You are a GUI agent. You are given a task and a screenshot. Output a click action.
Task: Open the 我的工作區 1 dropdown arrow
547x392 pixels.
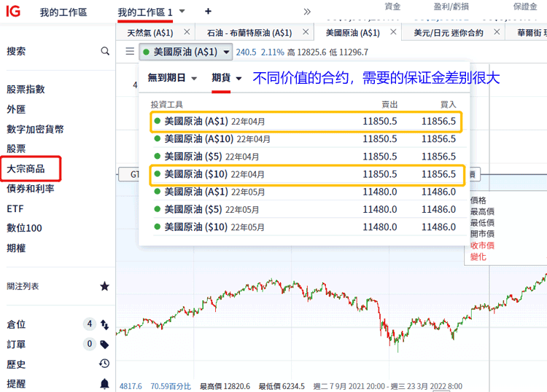pyautogui.click(x=182, y=12)
